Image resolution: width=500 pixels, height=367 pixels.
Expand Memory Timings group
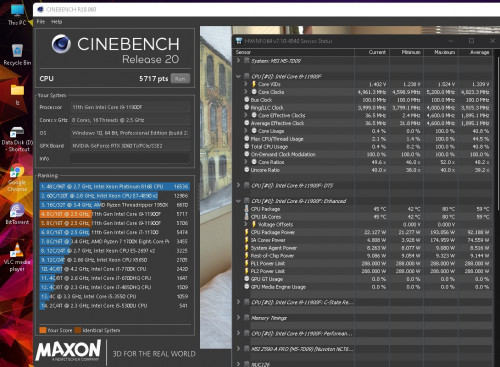click(x=238, y=317)
